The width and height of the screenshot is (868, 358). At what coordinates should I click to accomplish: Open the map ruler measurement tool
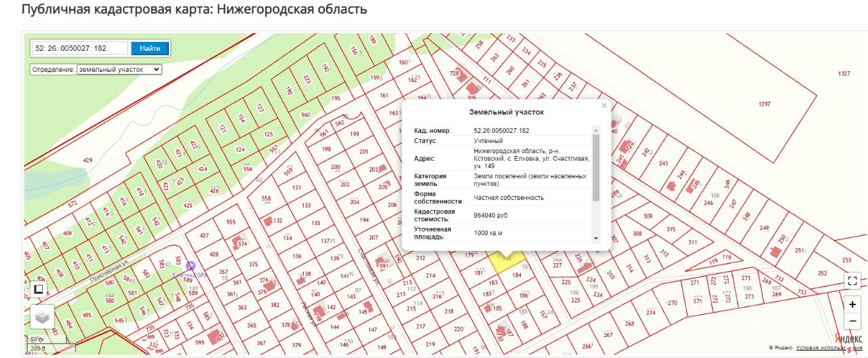pos(39,290)
